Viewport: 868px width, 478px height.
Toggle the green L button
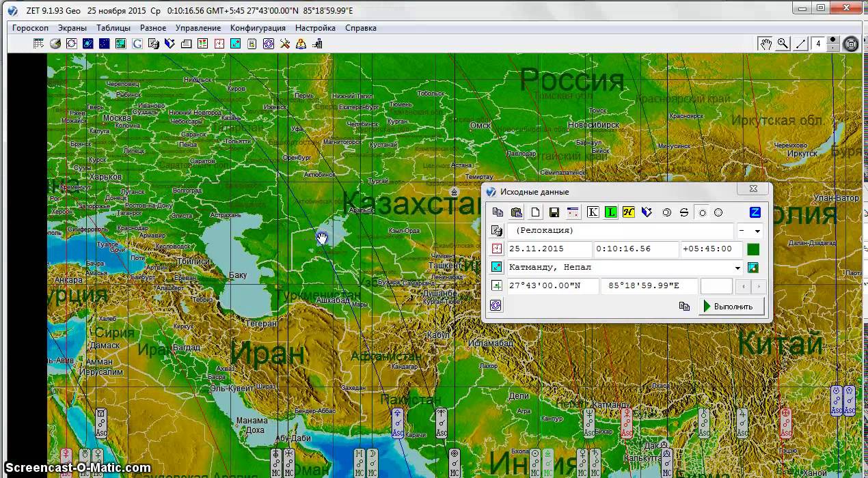click(x=610, y=212)
